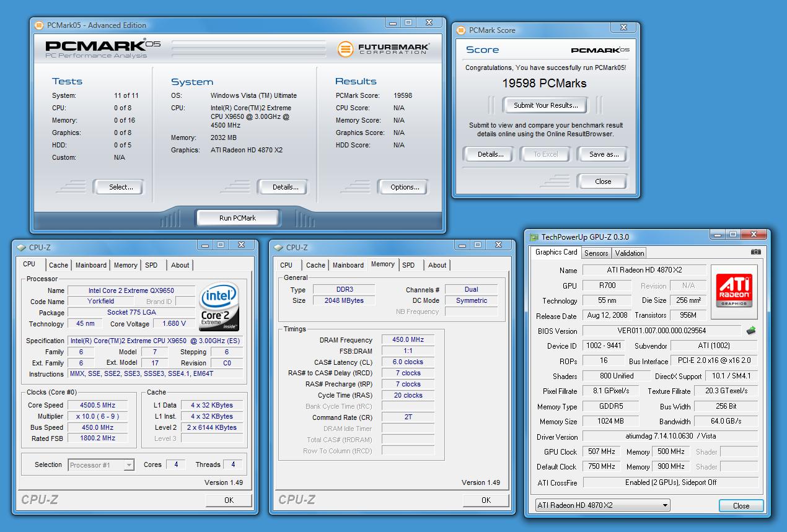Open Mainboard tab in memory CPU-Z window
The width and height of the screenshot is (787, 532).
pos(348,265)
